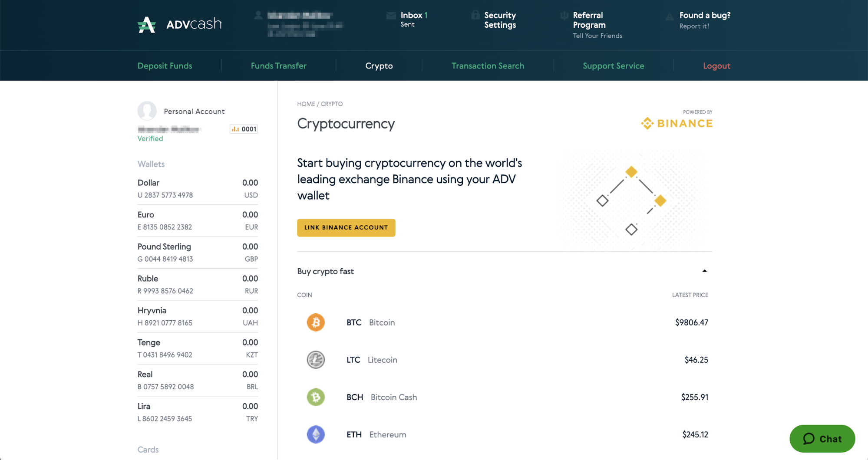
Task: Click the LTC Litecoin row label
Action: [372, 360]
